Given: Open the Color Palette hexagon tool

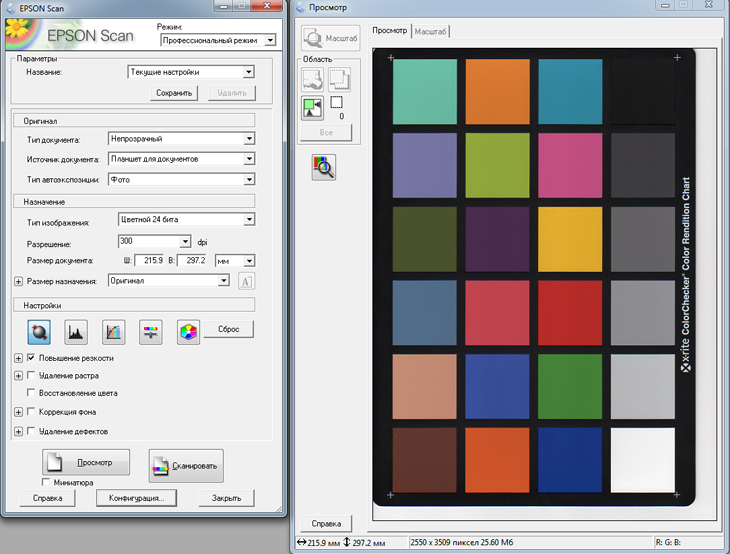Looking at the screenshot, I should 188,332.
